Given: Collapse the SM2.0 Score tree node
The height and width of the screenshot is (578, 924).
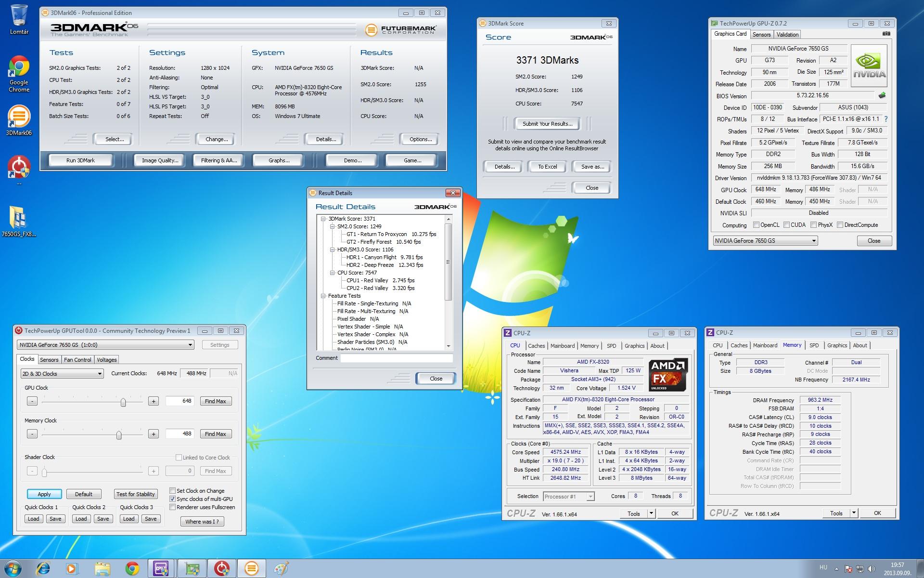Looking at the screenshot, I should pyautogui.click(x=332, y=226).
